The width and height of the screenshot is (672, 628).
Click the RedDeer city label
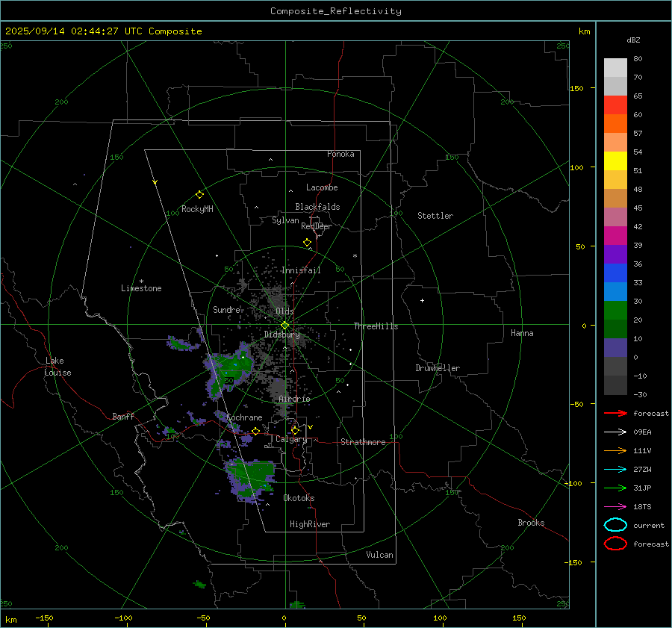(317, 226)
